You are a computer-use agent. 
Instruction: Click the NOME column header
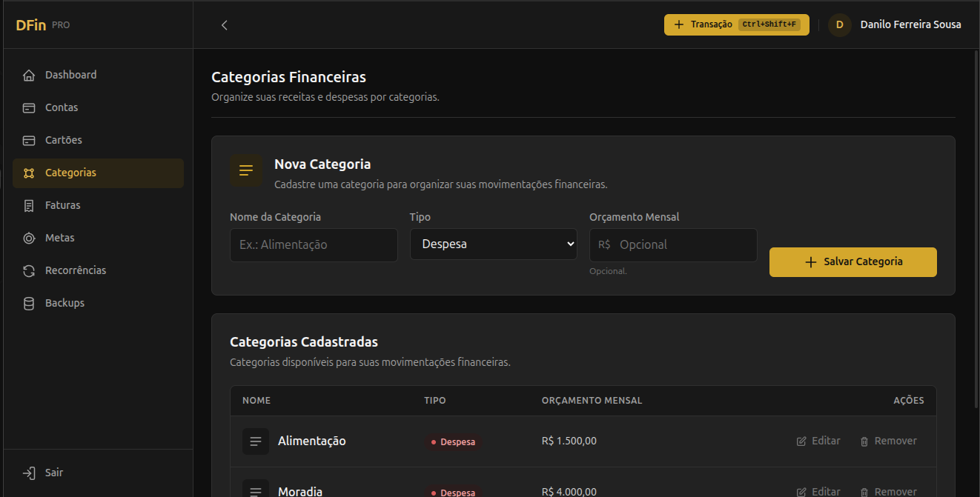[256, 401]
